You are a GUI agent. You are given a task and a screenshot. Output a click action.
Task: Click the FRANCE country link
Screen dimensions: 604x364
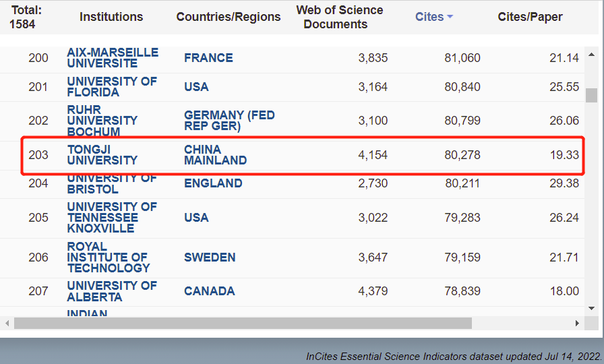pyautogui.click(x=208, y=58)
